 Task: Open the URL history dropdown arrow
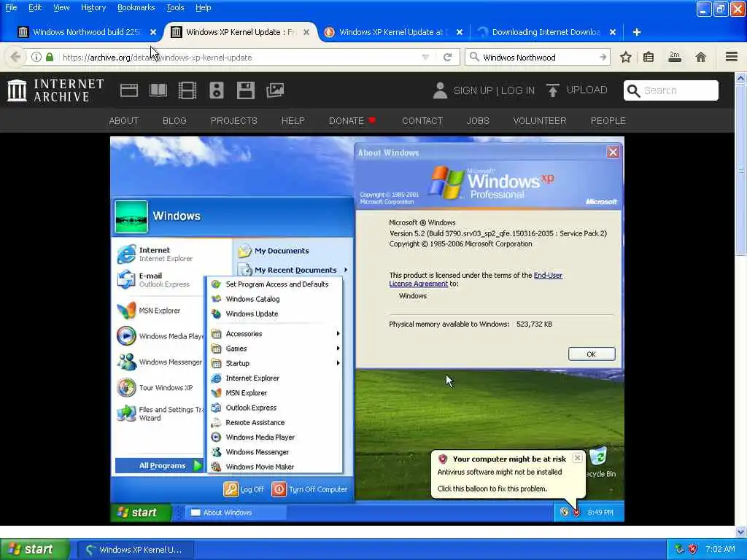click(425, 57)
